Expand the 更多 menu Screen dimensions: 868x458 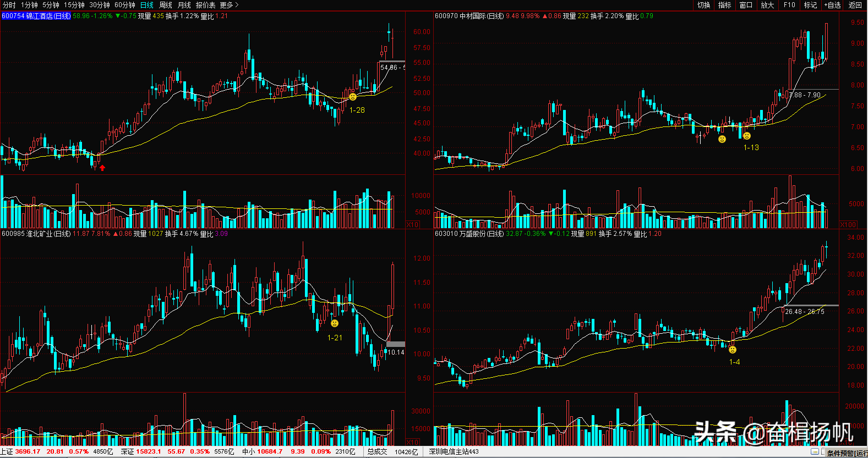229,5
